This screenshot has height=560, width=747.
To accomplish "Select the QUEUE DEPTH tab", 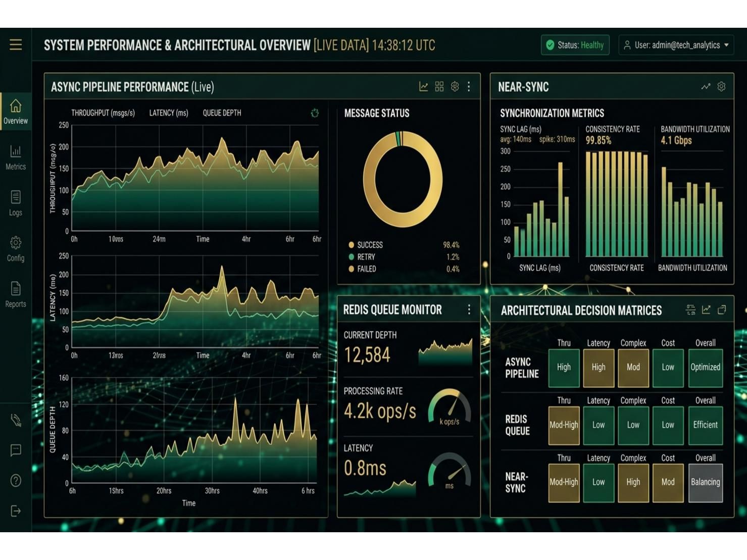I will (222, 113).
